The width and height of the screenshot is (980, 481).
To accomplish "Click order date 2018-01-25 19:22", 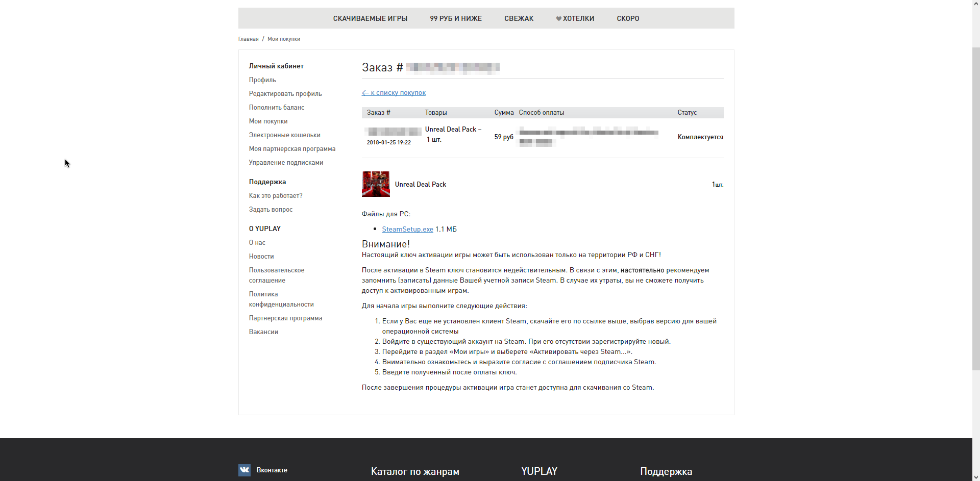I will pos(388,142).
